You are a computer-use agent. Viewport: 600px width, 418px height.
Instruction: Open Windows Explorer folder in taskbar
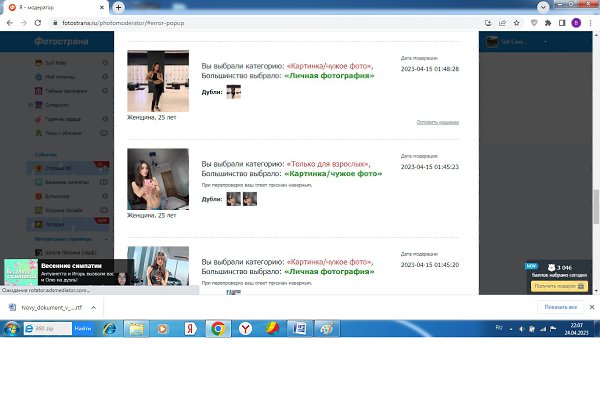point(137,328)
